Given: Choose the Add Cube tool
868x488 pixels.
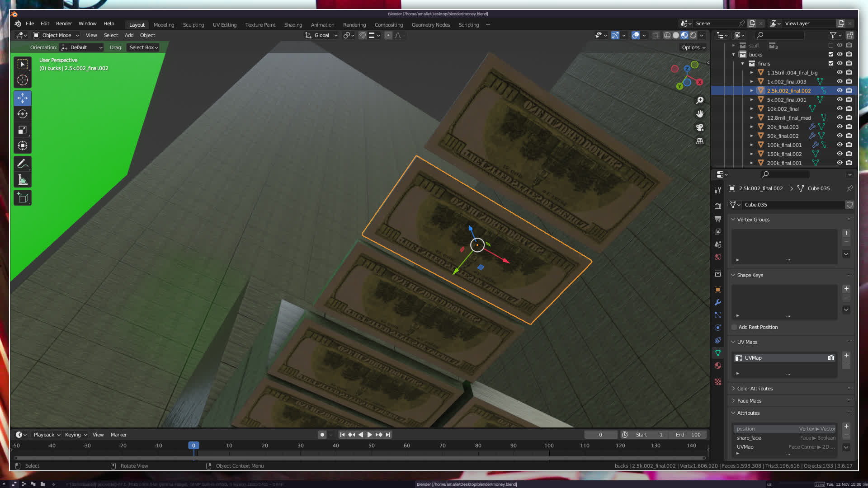Looking at the screenshot, I should (23, 198).
